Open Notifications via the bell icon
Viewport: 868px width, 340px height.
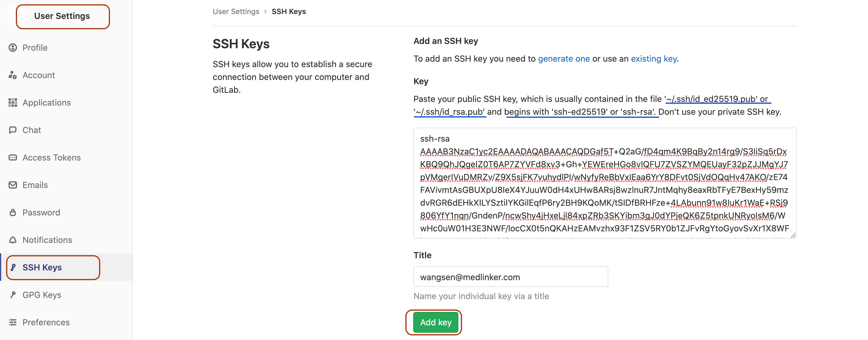[x=13, y=240]
